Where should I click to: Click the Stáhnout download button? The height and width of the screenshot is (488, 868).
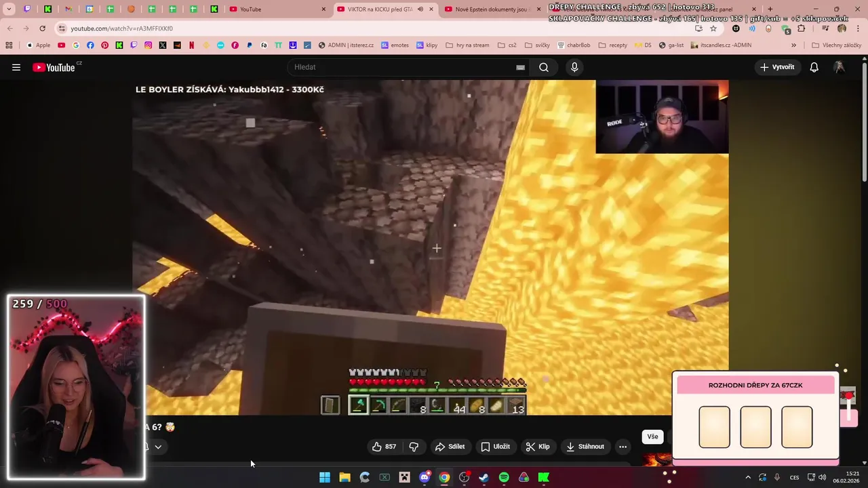[x=585, y=447]
